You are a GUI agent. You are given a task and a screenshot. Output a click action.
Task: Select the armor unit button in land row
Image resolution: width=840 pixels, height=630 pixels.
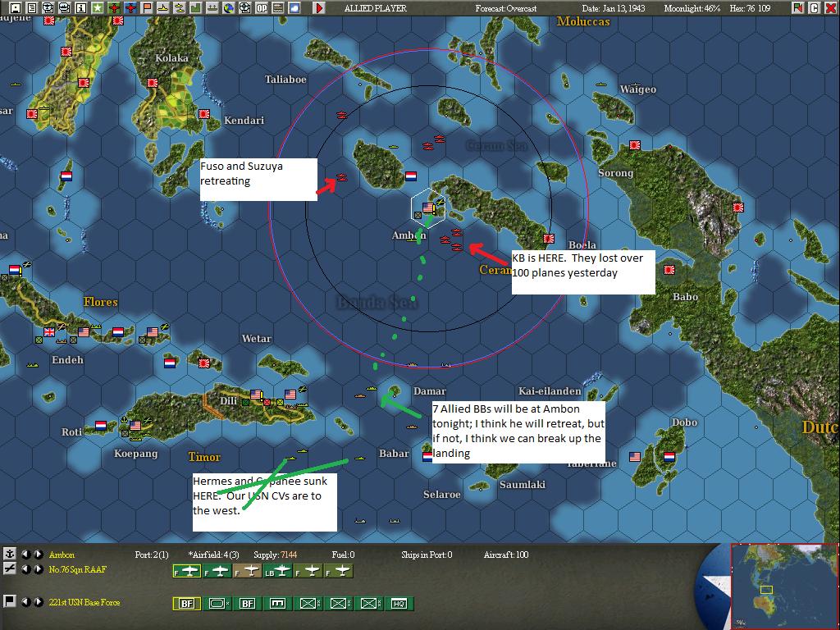coord(217,604)
